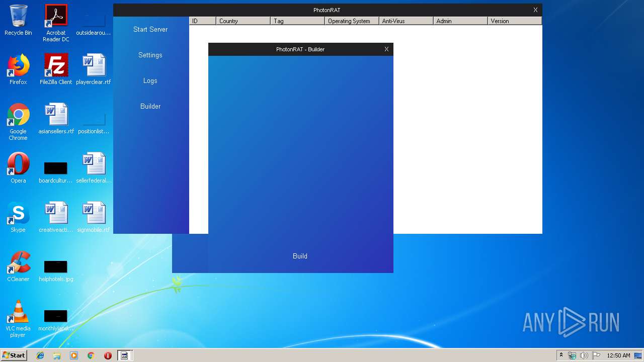644x362 pixels.
Task: Open FileZilla Client shortcut
Action: pyautogui.click(x=56, y=69)
